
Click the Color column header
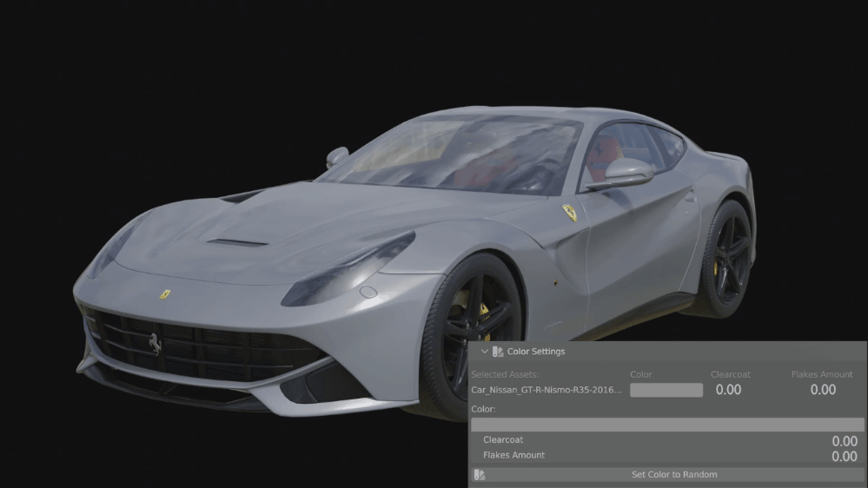641,374
